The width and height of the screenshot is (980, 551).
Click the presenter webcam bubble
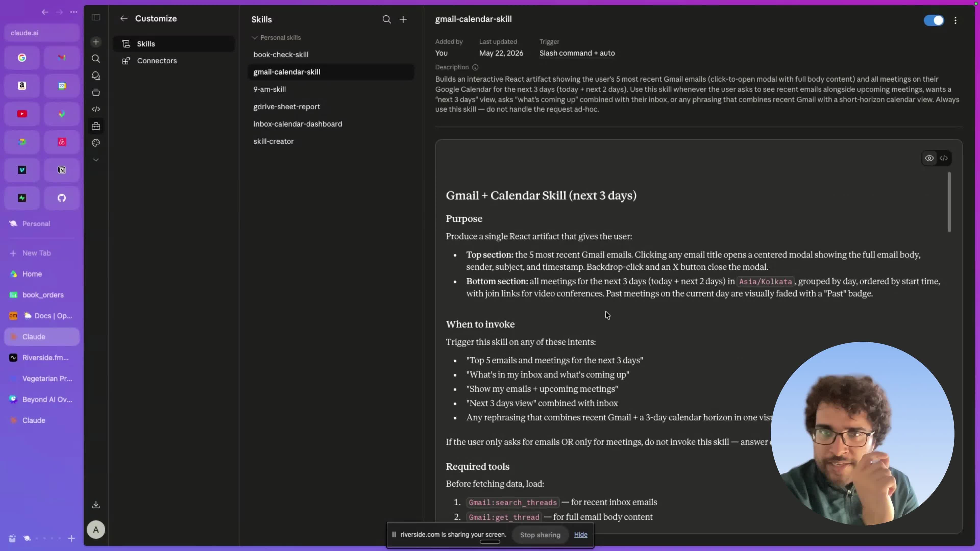coord(862,433)
